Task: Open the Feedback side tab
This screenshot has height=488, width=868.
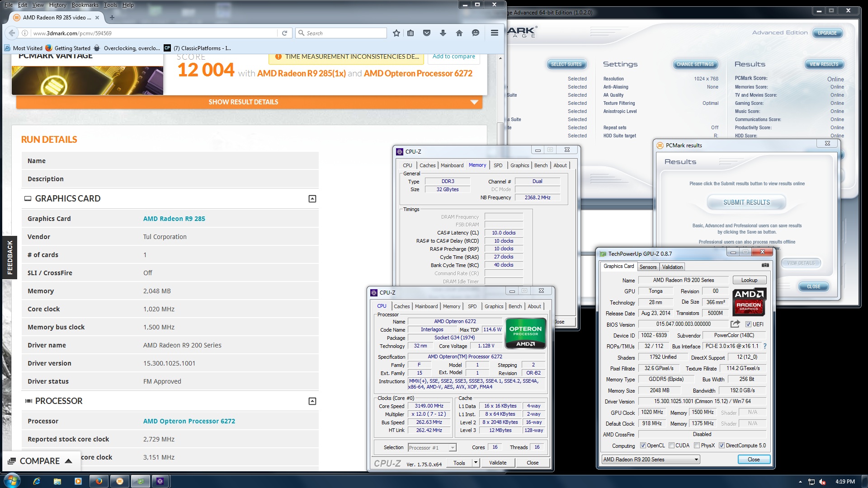Action: [x=9, y=258]
